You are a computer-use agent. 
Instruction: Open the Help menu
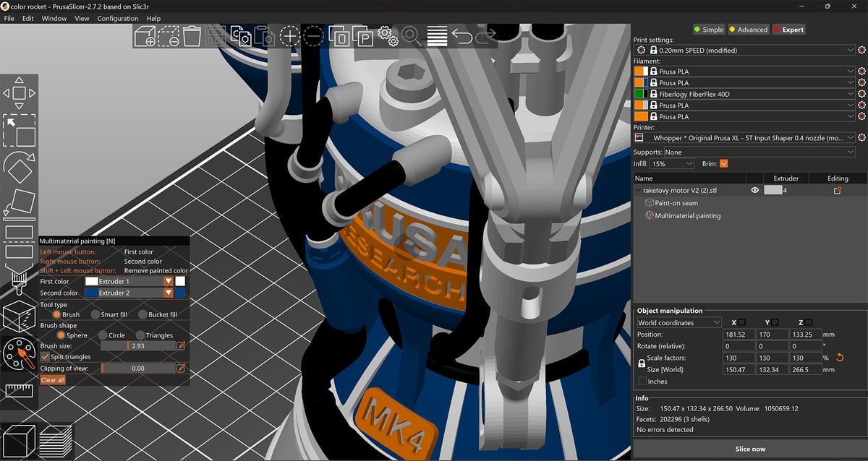click(x=153, y=18)
